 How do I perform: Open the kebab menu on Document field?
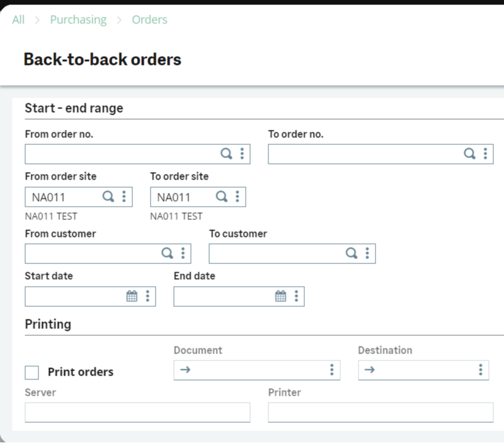click(332, 369)
